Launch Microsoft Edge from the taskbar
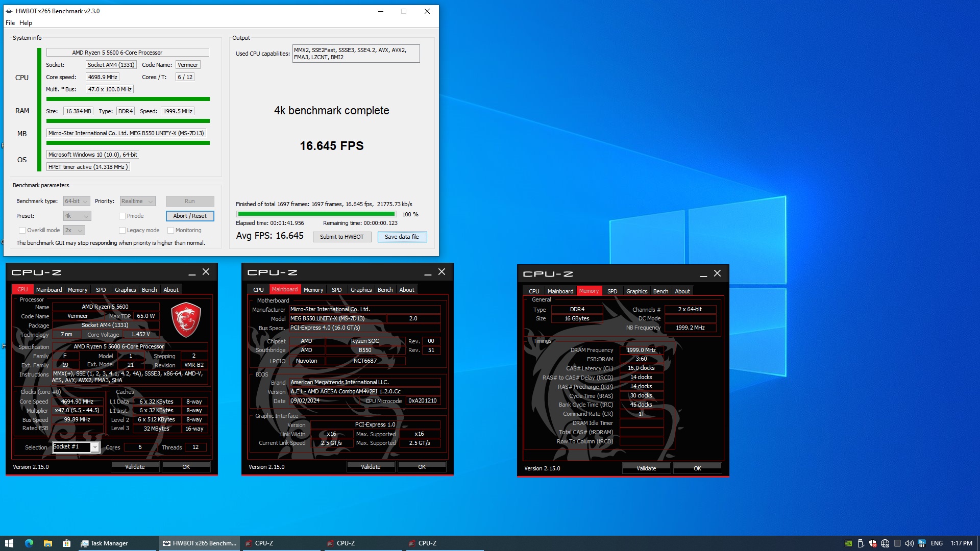980x551 pixels. 29,543
